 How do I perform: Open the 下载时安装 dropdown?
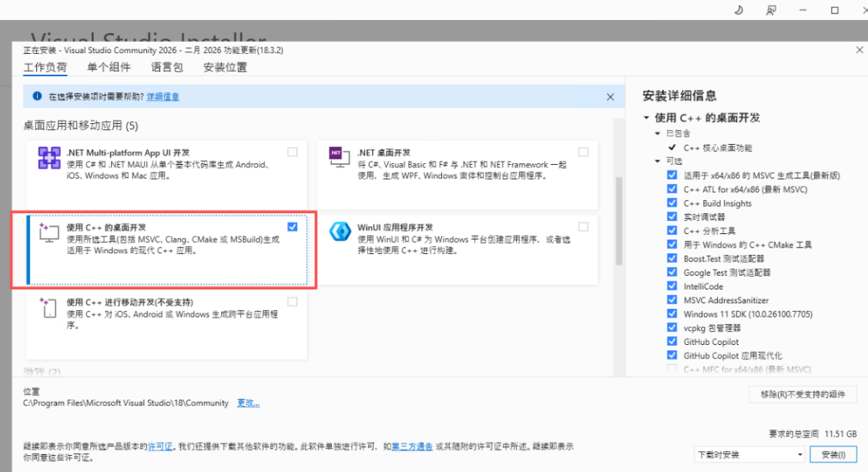(749, 454)
